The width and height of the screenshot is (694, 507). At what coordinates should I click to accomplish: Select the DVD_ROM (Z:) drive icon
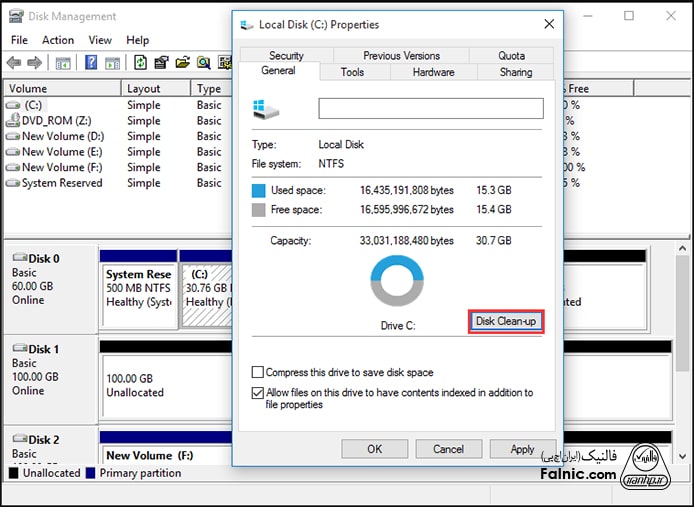pyautogui.click(x=12, y=120)
